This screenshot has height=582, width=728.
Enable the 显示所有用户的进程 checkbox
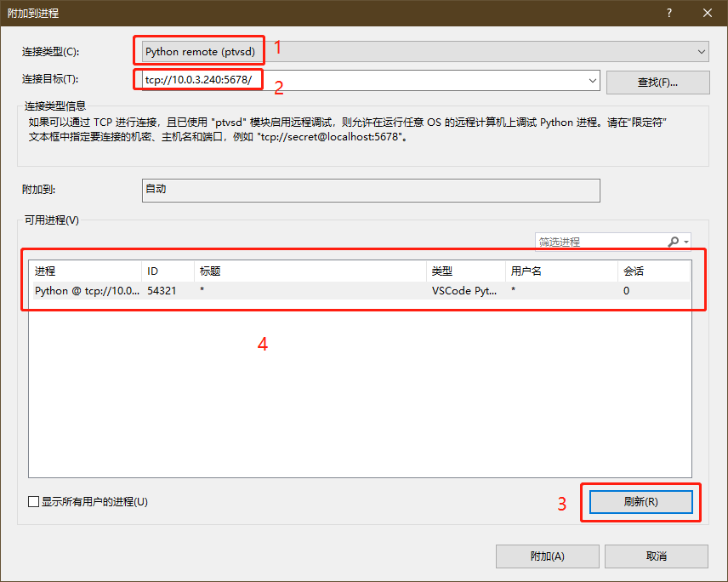34,502
